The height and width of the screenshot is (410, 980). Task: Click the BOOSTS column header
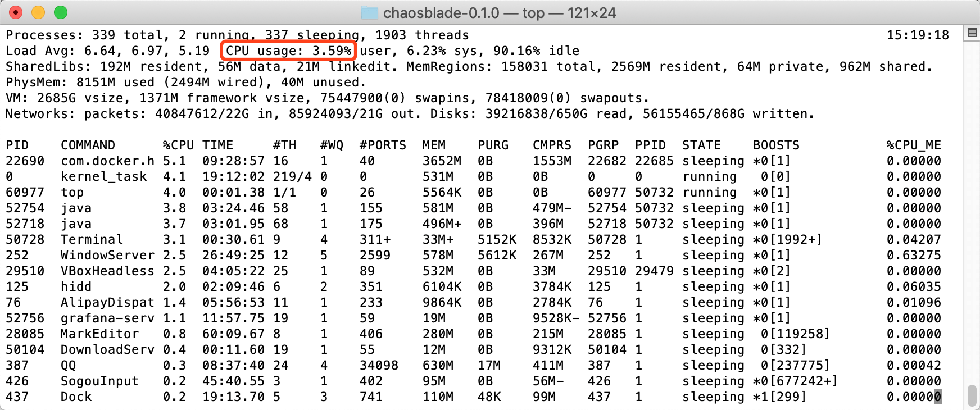[x=776, y=145]
